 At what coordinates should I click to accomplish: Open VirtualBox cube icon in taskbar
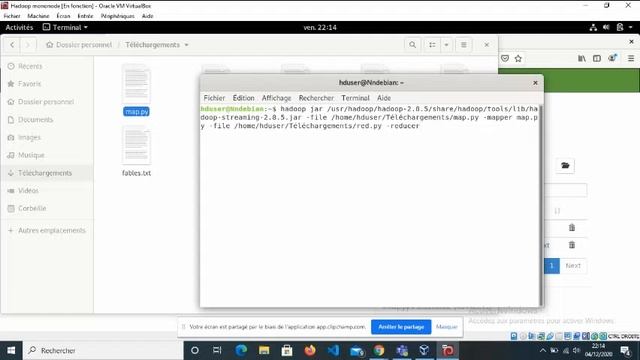pyautogui.click(x=424, y=350)
